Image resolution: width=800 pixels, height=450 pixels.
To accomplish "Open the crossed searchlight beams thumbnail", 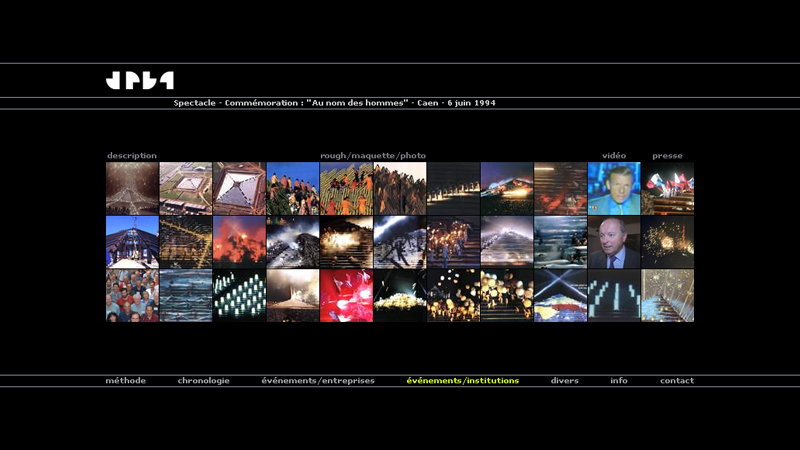I will click(x=560, y=296).
